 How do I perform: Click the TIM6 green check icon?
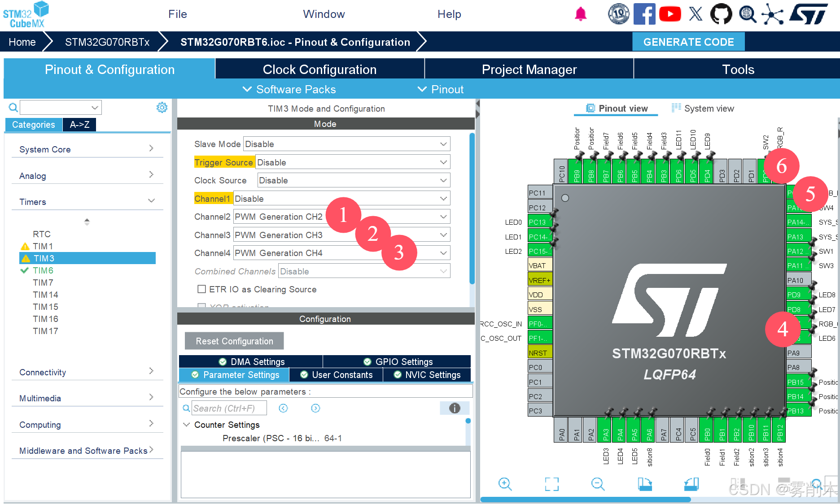pos(25,270)
